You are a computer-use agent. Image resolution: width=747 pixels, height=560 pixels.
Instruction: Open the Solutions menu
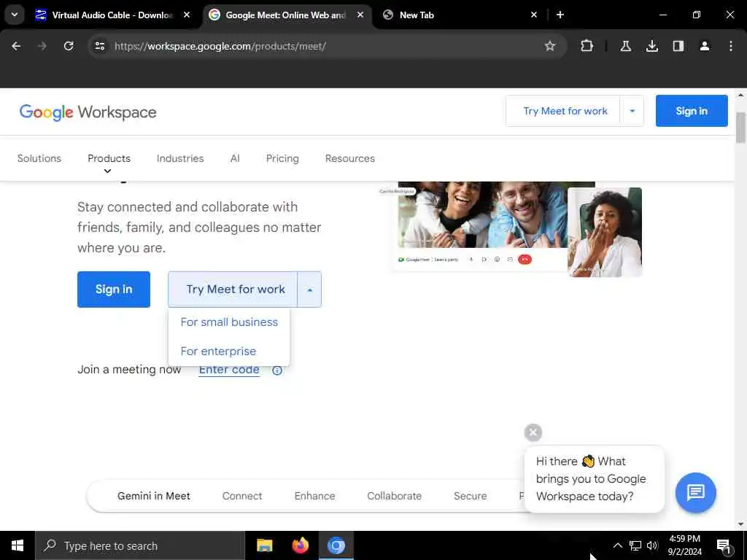39,158
